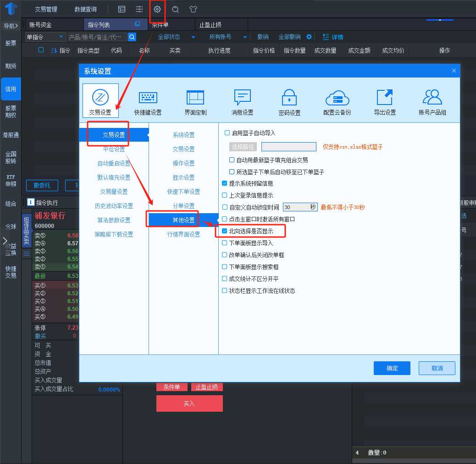Switch to 账号资金 tab
The height and width of the screenshot is (464, 476).
40,25
